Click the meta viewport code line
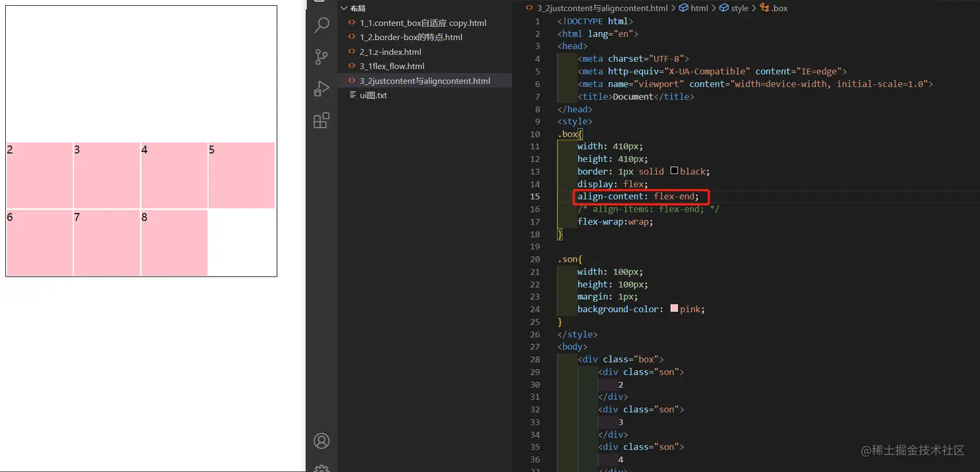980x472 pixels. [755, 84]
